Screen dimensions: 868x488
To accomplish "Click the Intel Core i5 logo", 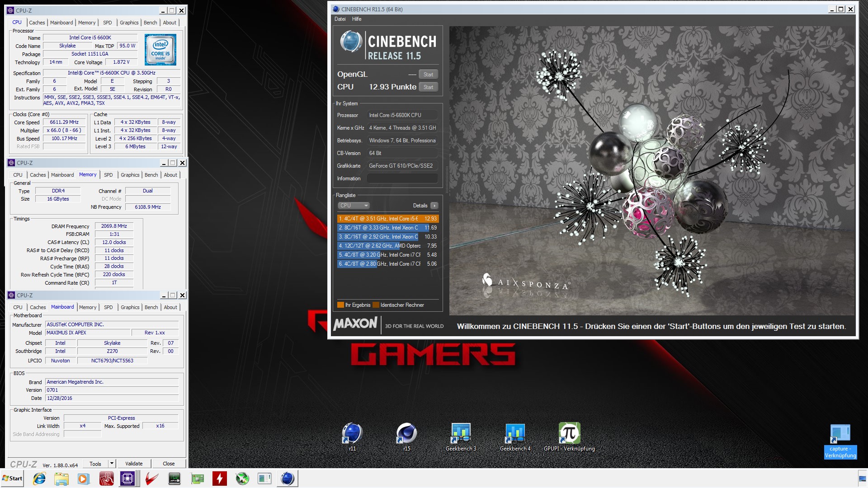I will 160,50.
